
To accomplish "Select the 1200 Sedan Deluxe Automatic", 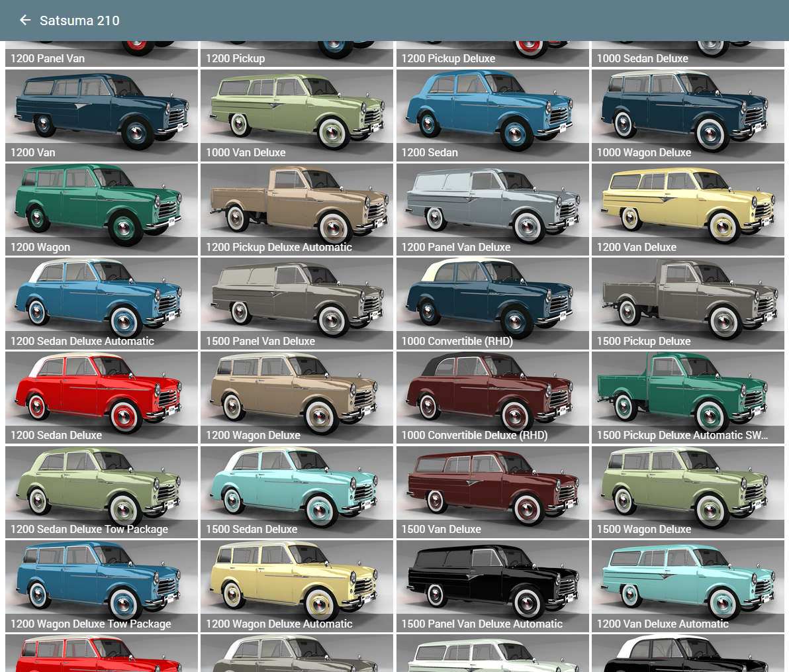I will [x=102, y=303].
